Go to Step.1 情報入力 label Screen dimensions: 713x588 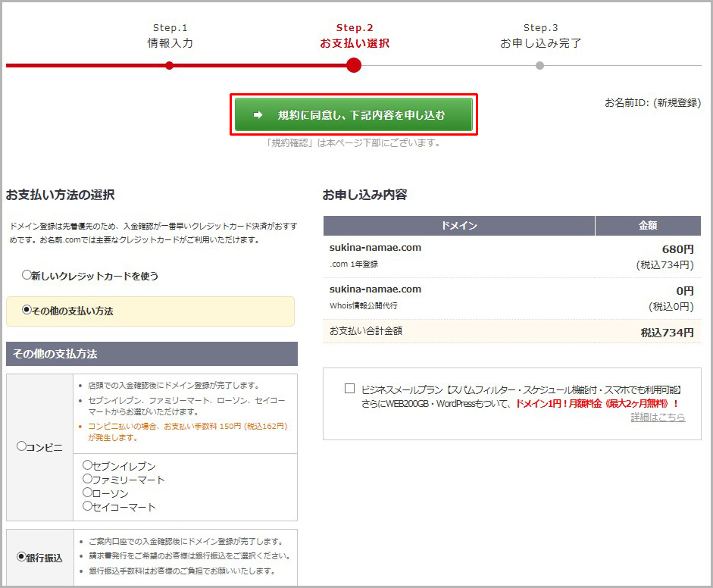point(170,43)
